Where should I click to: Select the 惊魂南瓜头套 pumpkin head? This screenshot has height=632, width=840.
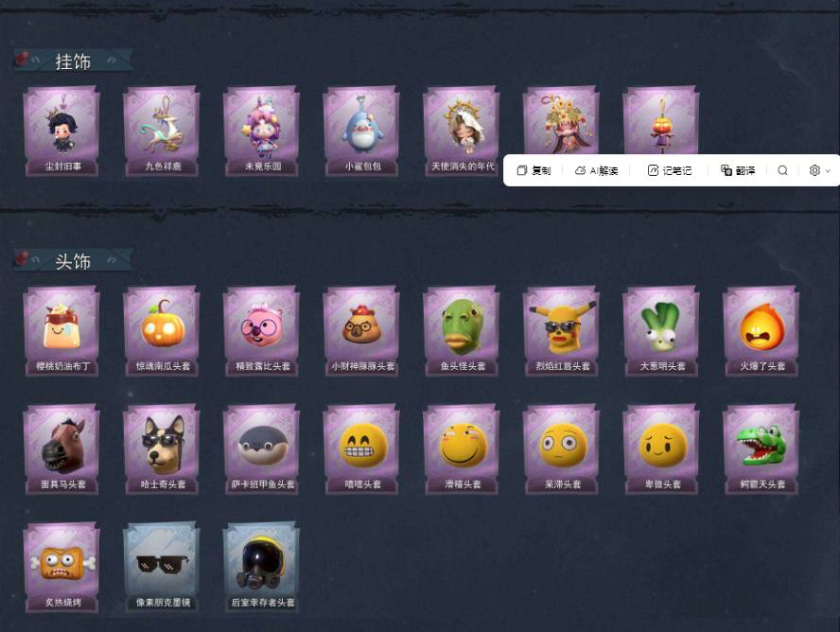(x=161, y=331)
